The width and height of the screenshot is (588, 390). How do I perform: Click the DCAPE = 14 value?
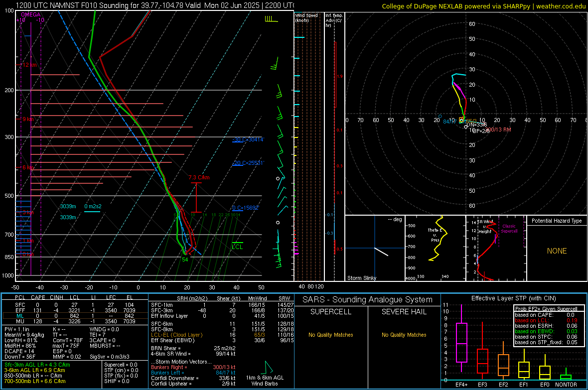pos(19,351)
